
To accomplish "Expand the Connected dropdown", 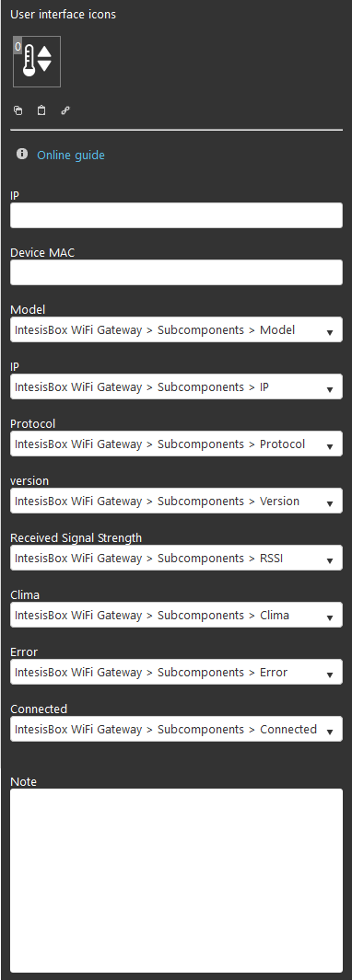I will coord(177,729).
